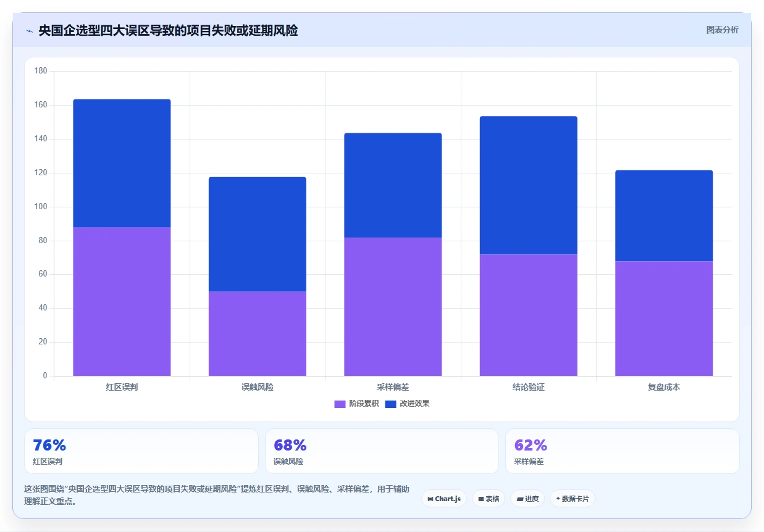The width and height of the screenshot is (764, 532).
Task: Click the blue 结论验证 bar segment
Action: point(529,185)
